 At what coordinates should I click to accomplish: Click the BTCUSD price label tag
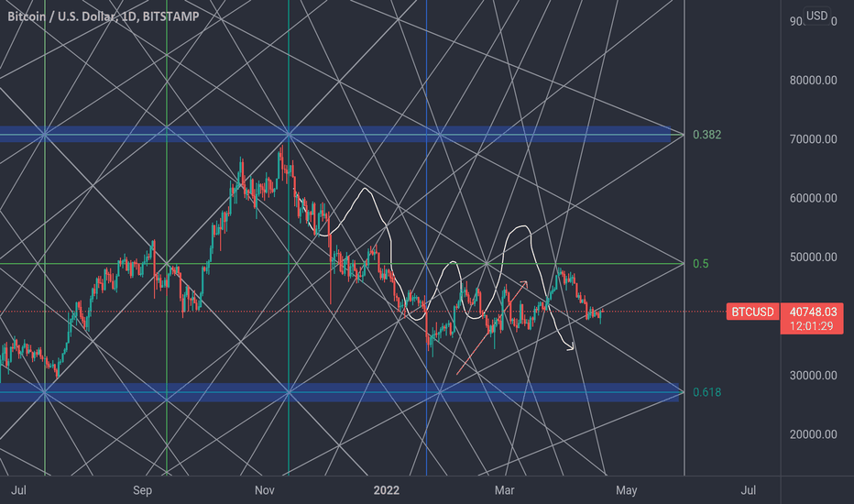tap(752, 312)
